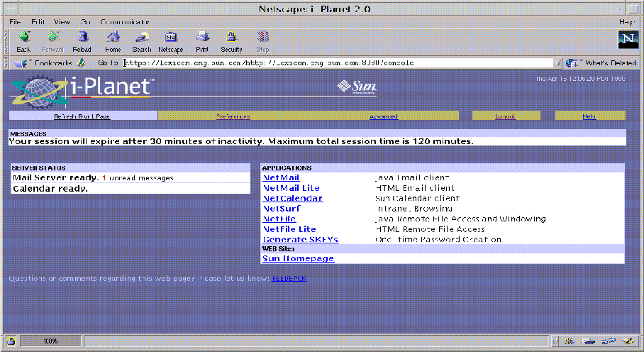644x352 pixels.
Task: Click the "Sun Calendar client" description
Action: [x=417, y=199]
